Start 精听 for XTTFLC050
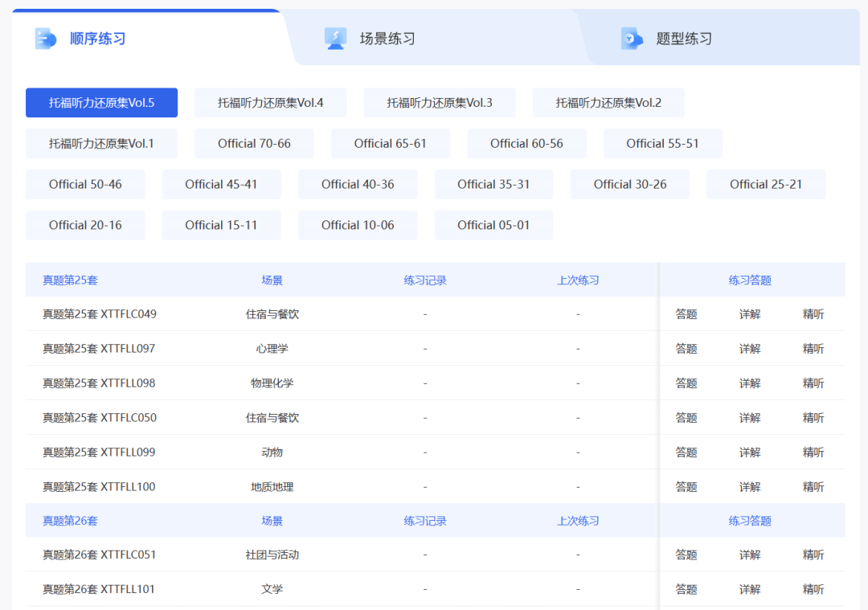Screen dimensions: 868x610 [813, 418]
